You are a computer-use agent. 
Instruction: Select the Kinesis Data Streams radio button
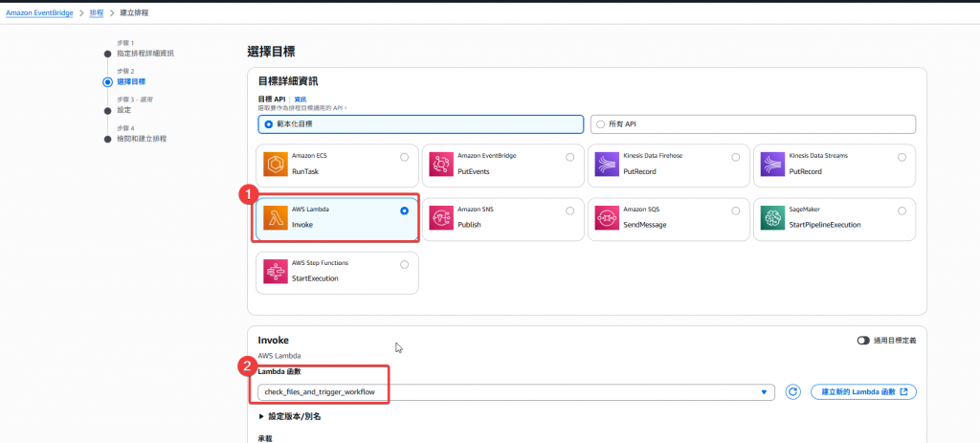pyautogui.click(x=902, y=158)
